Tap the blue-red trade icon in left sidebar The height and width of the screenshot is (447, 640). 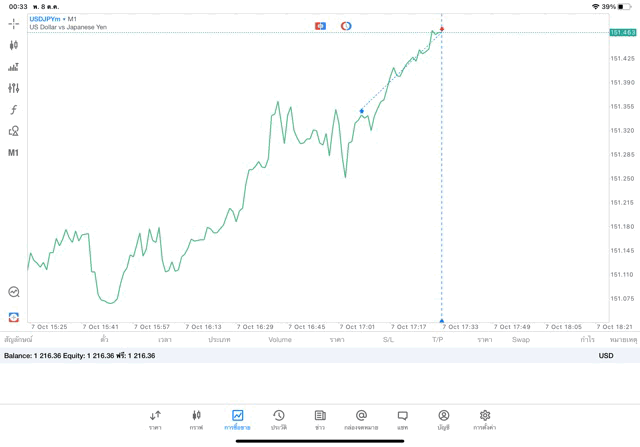[13, 316]
